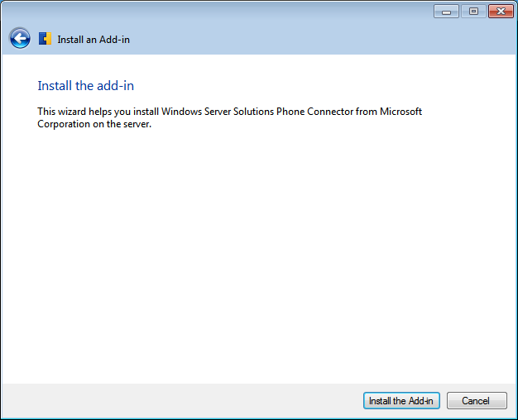Close the window with the red X
This screenshot has height=420, width=518.
click(501, 12)
